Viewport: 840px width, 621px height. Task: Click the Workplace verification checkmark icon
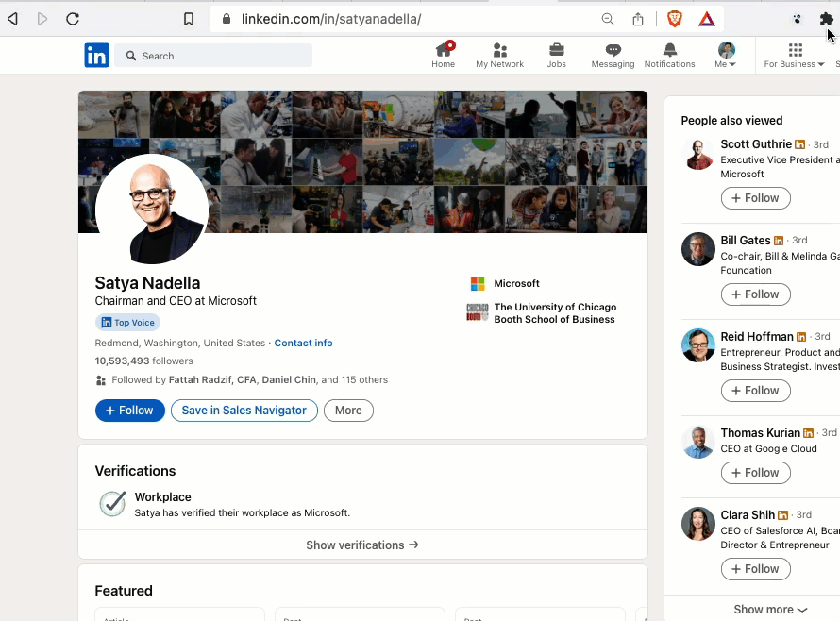(x=112, y=504)
